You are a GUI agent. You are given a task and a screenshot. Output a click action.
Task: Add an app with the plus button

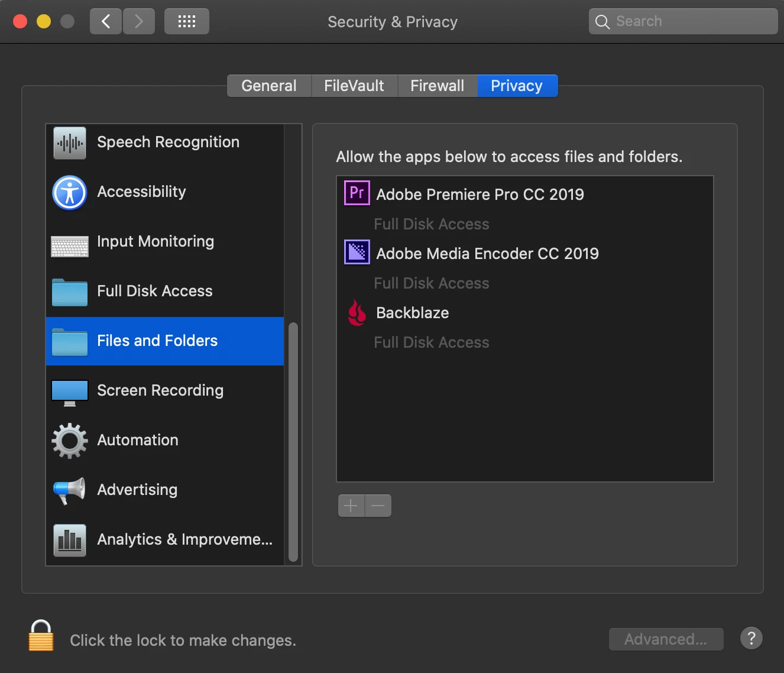click(x=351, y=506)
